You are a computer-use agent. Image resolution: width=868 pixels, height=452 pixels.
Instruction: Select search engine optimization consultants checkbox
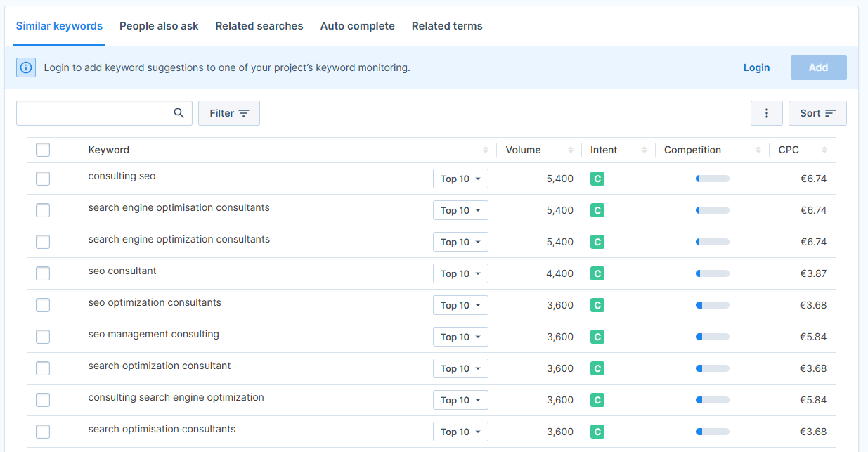click(x=43, y=242)
